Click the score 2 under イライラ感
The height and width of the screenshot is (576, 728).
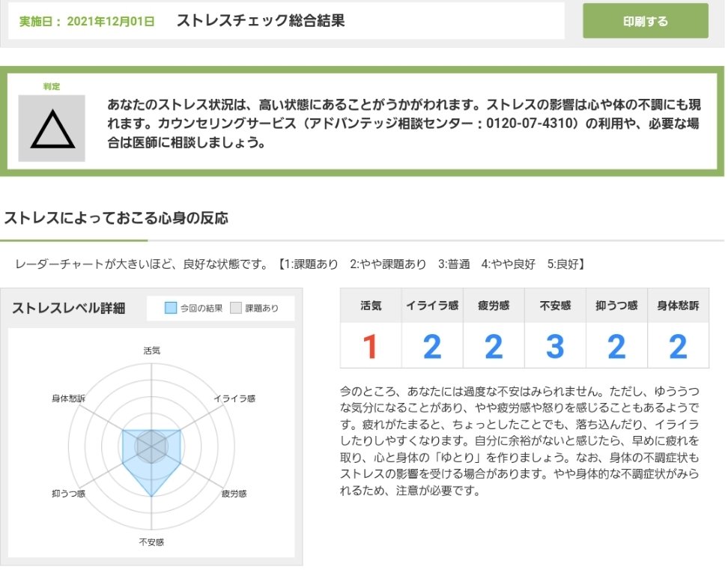[432, 347]
